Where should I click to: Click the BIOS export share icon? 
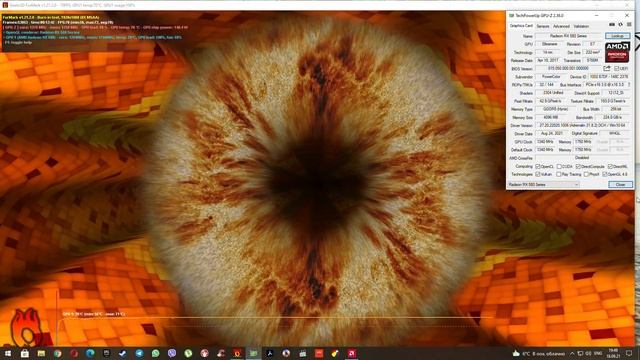[607, 68]
